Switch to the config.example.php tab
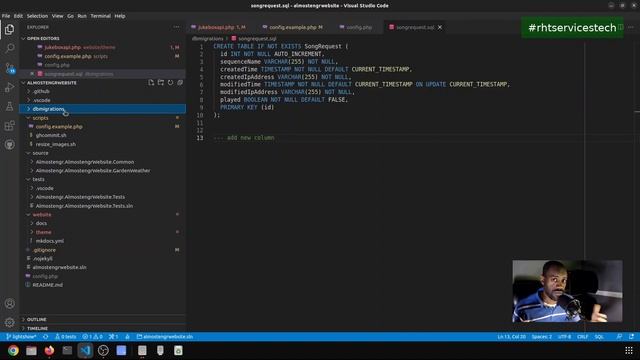The width and height of the screenshot is (640, 360). point(293,27)
